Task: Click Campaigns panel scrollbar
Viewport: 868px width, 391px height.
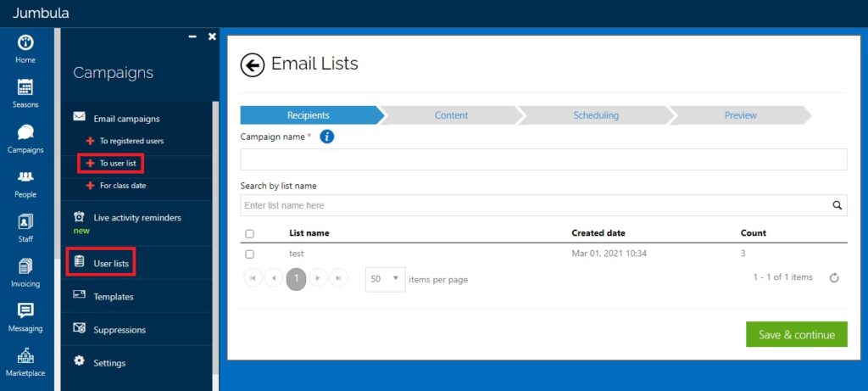Action: pos(215,238)
